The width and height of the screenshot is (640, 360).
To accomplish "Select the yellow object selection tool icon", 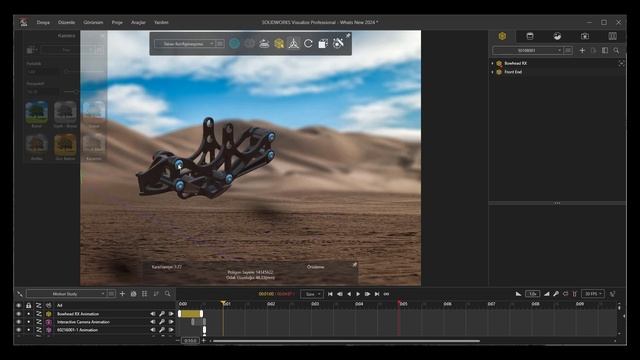I will tap(279, 43).
